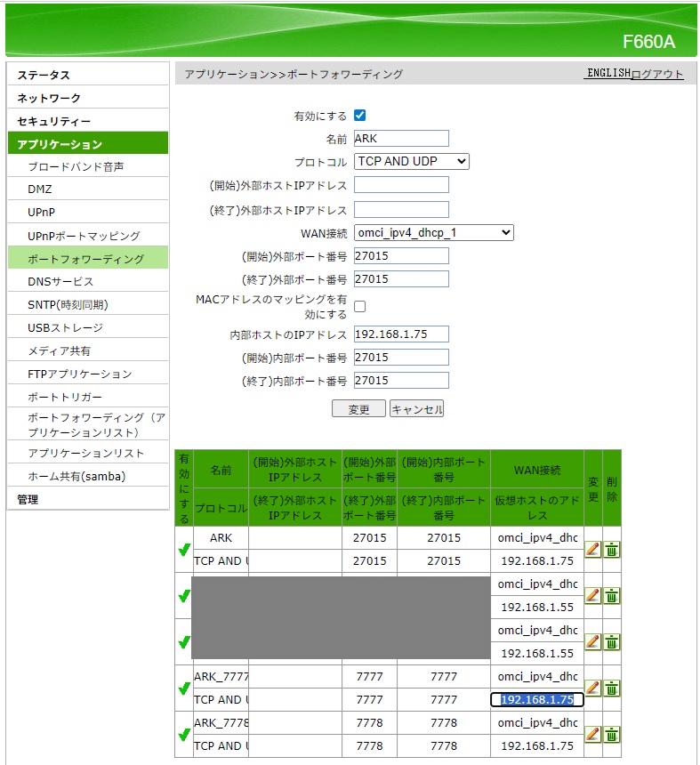Delete the ARK 27015 rule via trash icon
Screen dimensions: 700x765
pyautogui.click(x=611, y=550)
